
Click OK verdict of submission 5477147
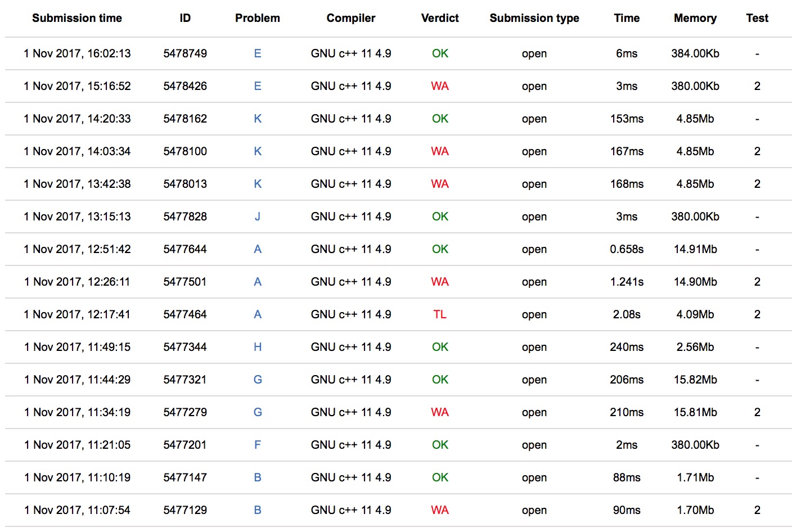[x=440, y=477]
